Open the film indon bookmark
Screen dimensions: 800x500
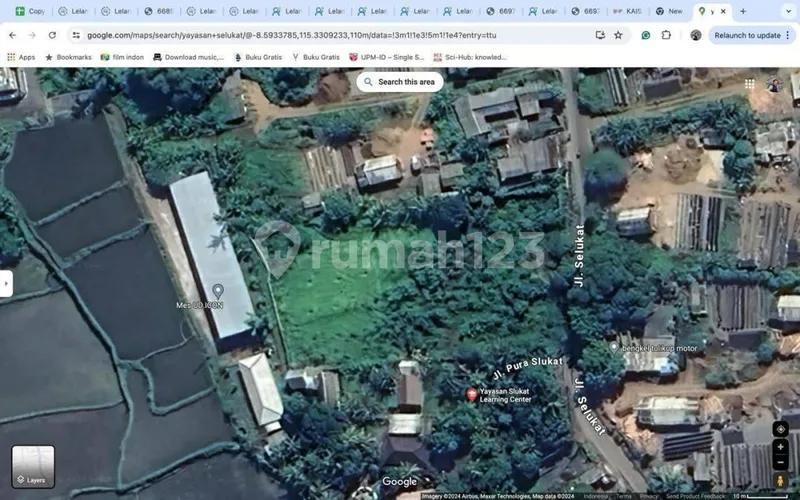coord(122,57)
